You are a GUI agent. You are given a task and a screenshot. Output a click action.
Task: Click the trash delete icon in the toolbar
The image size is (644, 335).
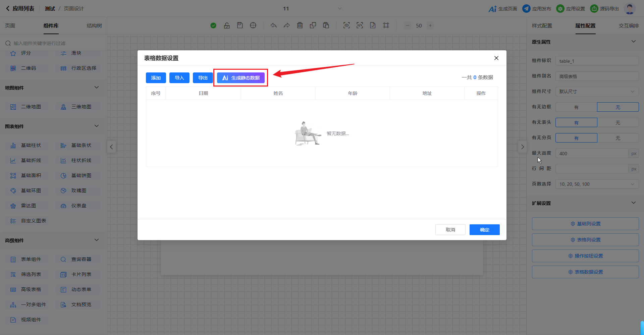(x=300, y=25)
